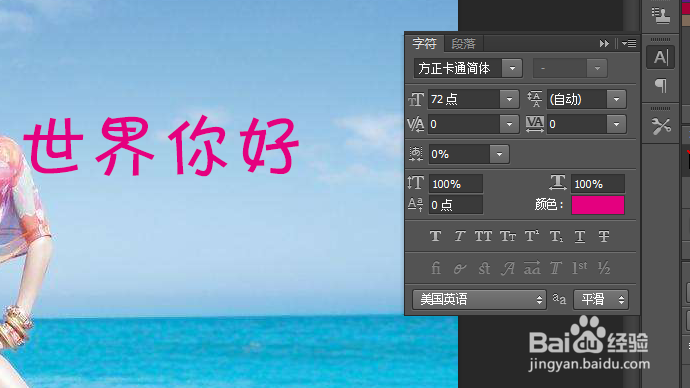Collapse the panel with double-arrow icon
Viewport: 690px width, 388px height.
point(604,44)
